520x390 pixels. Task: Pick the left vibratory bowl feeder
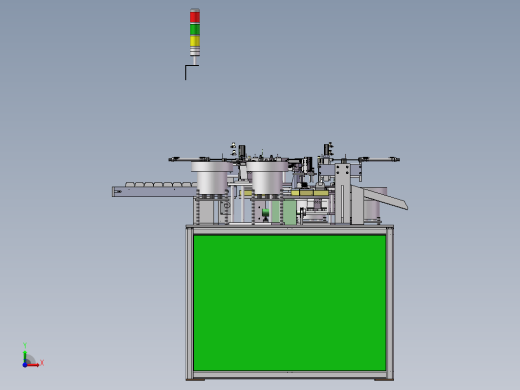point(212,178)
